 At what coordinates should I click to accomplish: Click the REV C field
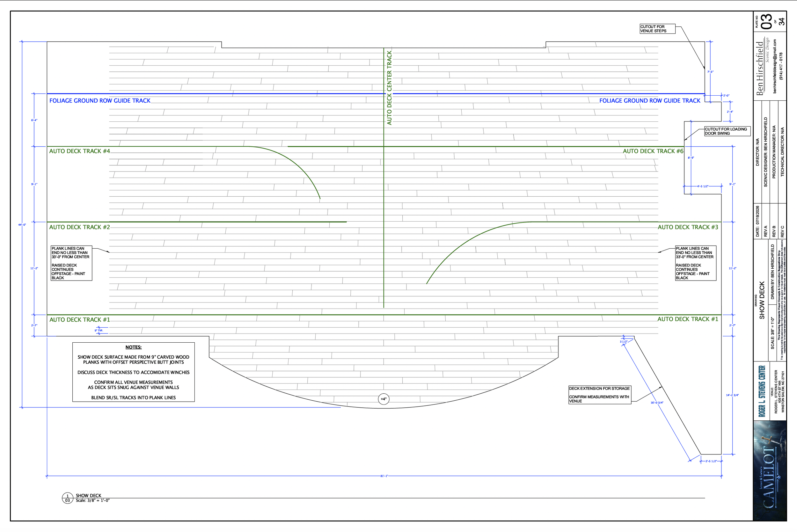pos(782,231)
